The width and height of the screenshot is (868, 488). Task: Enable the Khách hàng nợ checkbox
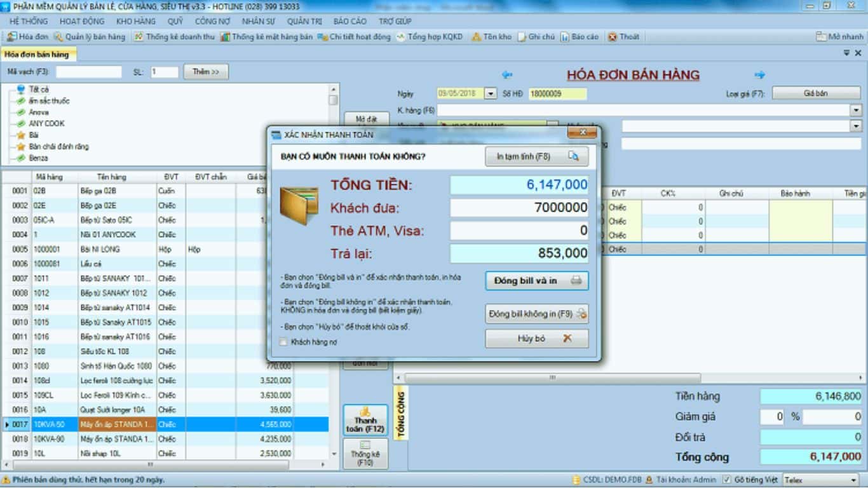[x=282, y=341]
